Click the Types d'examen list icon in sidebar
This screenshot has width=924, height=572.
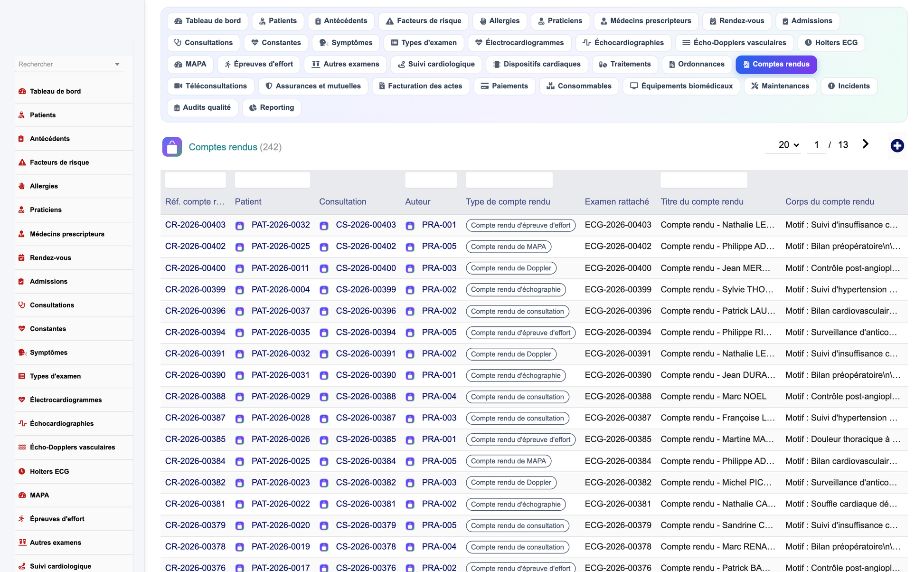pyautogui.click(x=22, y=376)
